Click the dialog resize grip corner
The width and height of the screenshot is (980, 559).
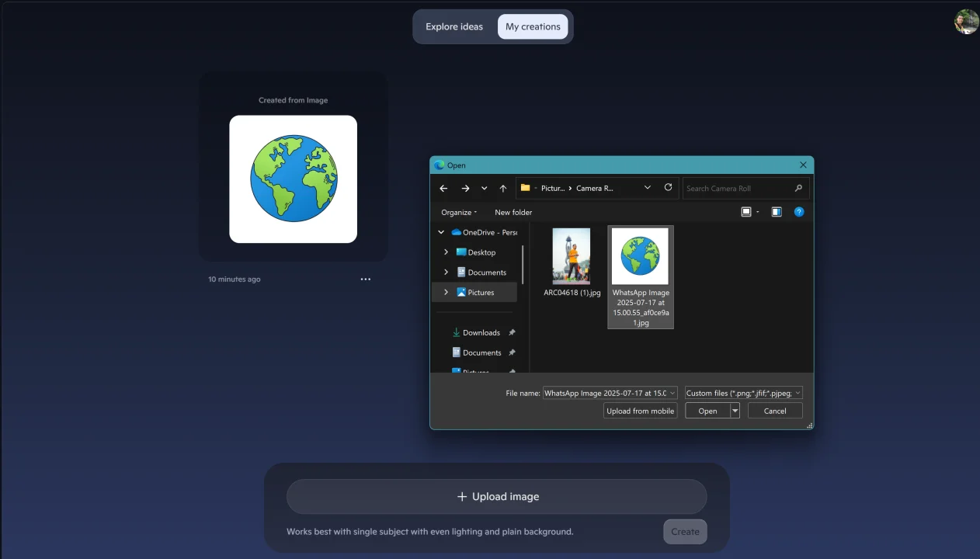[810, 425]
